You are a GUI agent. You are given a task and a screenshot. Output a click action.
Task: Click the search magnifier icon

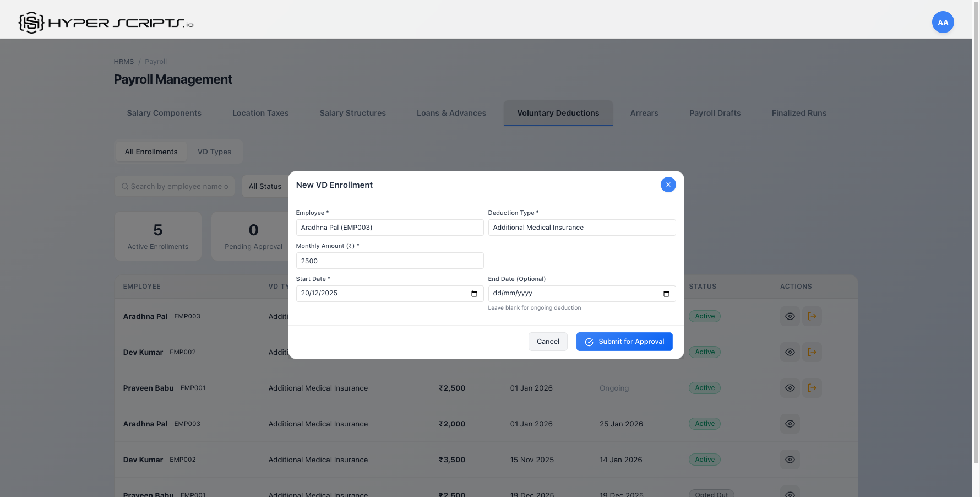[x=125, y=186]
